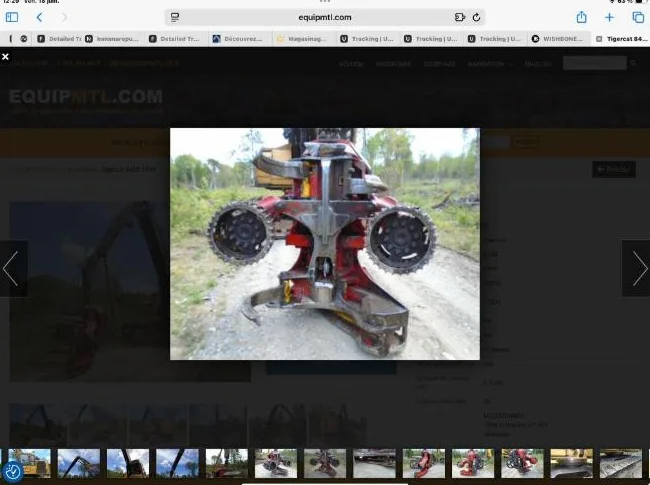Image resolution: width=650 pixels, height=485 pixels.
Task: Select the flatbed trailer thumbnail
Action: tap(374, 463)
